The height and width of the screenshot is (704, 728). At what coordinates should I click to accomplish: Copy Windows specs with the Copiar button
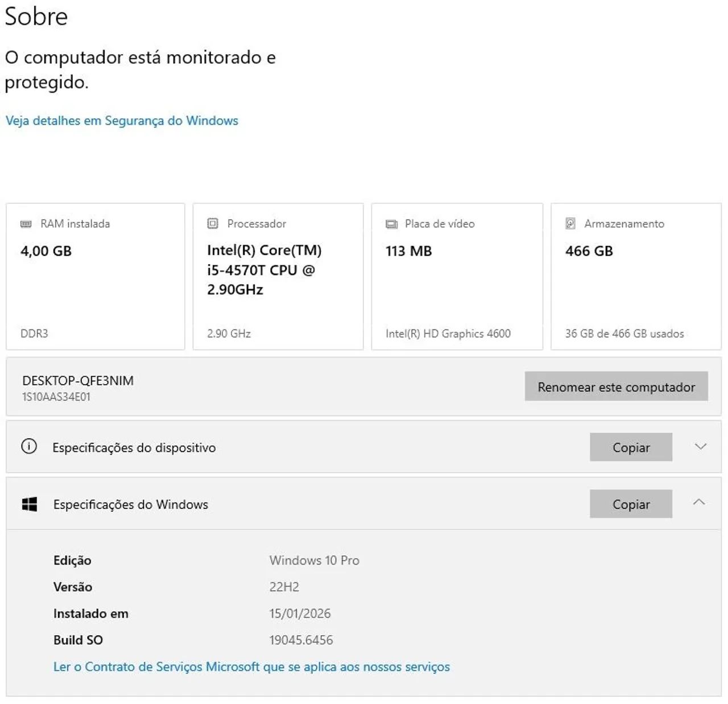631,504
